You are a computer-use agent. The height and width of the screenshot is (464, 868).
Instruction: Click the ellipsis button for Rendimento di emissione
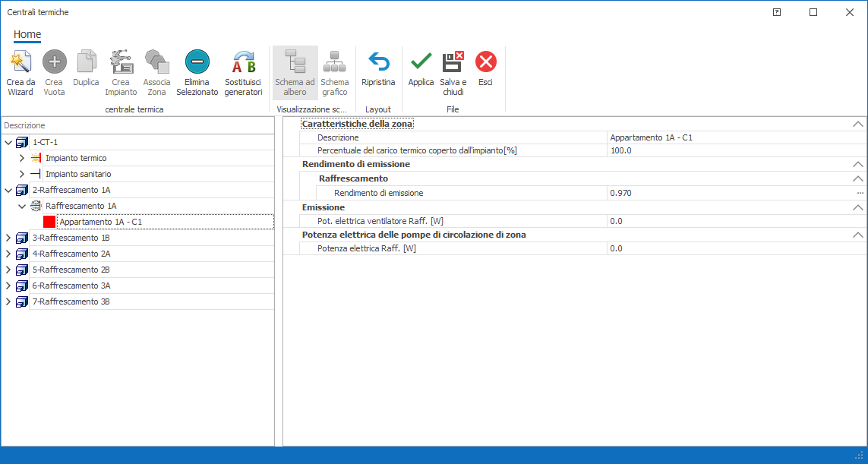coord(860,193)
